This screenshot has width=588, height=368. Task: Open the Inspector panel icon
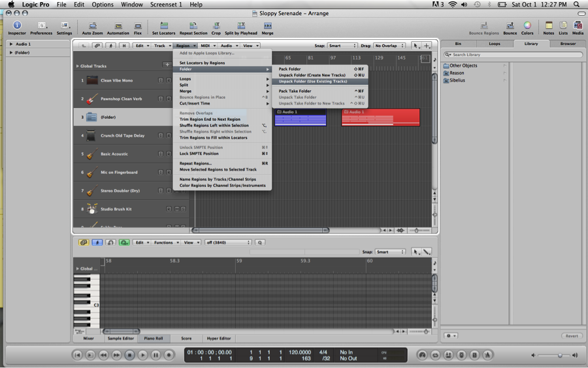tap(17, 26)
